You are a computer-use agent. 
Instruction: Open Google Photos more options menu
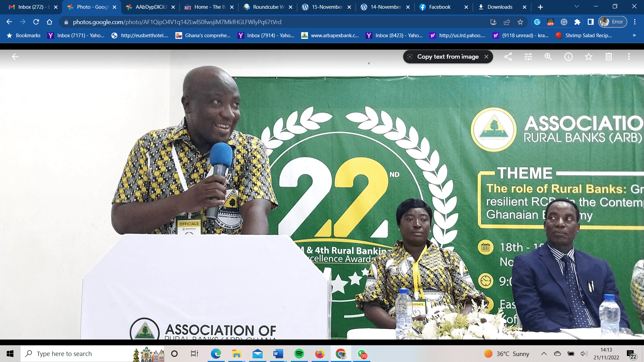click(629, 57)
